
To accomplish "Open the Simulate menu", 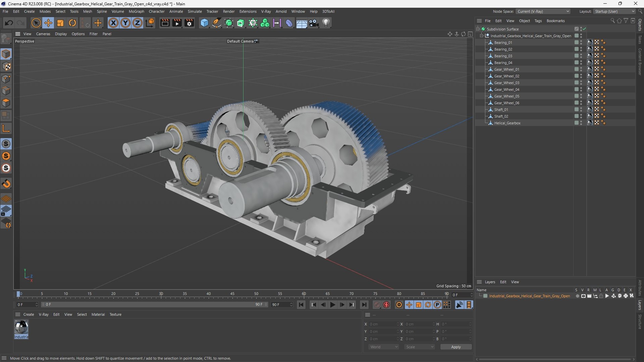I will [x=195, y=11].
